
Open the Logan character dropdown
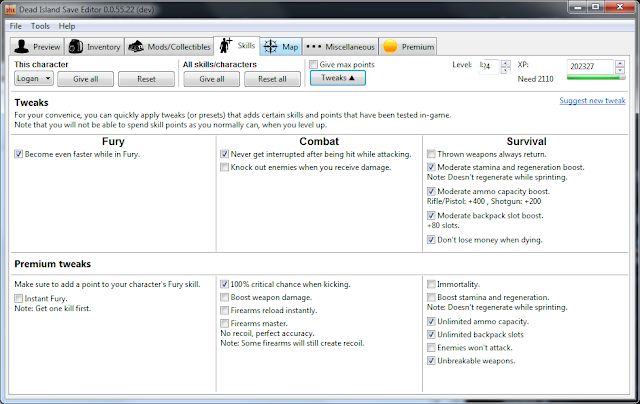tap(34, 78)
